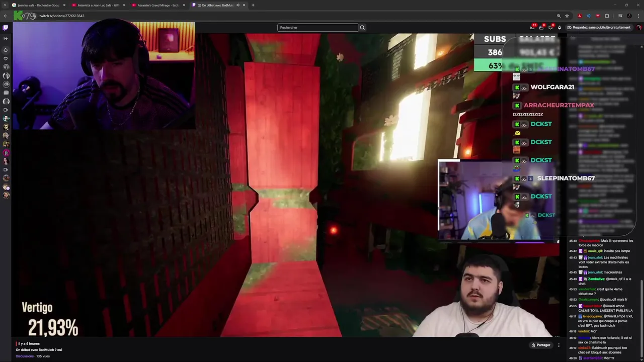Switch to the 'Intervista a Jean-Luc Sala' tab

coord(98,5)
